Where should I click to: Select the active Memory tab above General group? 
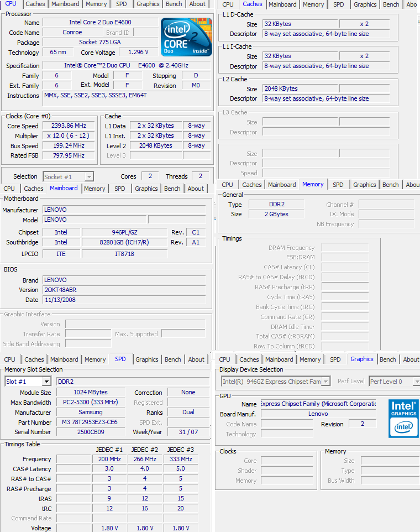313,184
